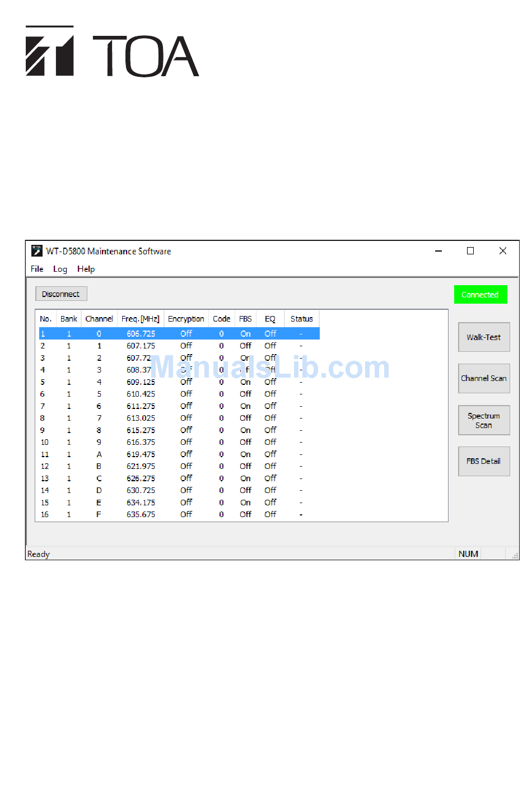Select the row with frequency 616.375
Screen dimensions: 532x795
pos(179,443)
